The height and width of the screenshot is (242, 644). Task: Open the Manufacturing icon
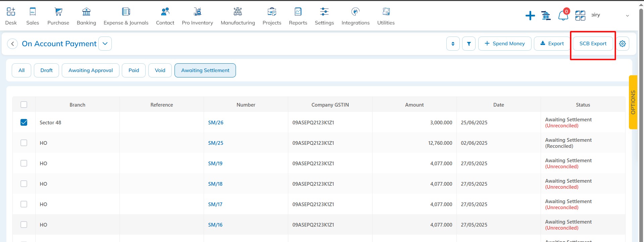click(x=238, y=12)
